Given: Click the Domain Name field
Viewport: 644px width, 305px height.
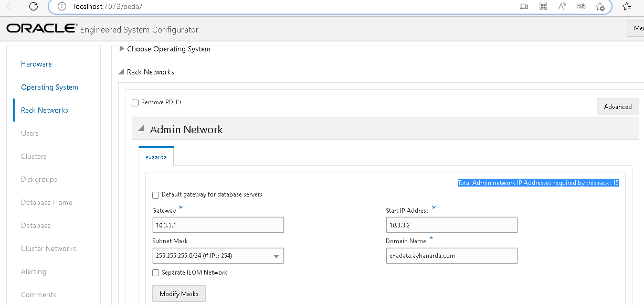Looking at the screenshot, I should 451,256.
